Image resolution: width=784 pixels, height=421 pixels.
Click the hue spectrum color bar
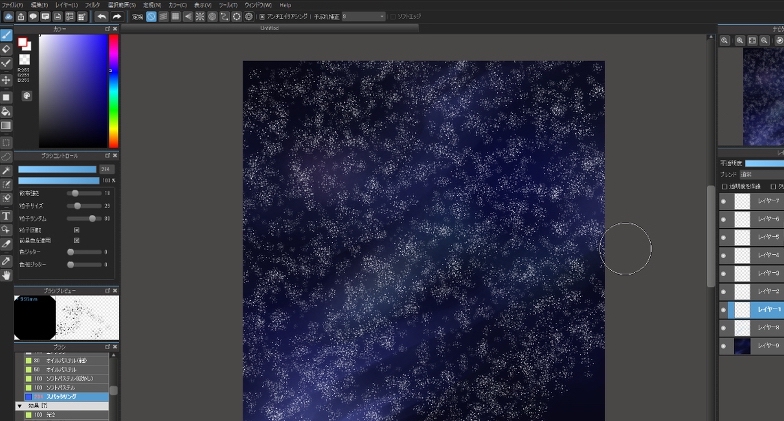tap(113, 90)
